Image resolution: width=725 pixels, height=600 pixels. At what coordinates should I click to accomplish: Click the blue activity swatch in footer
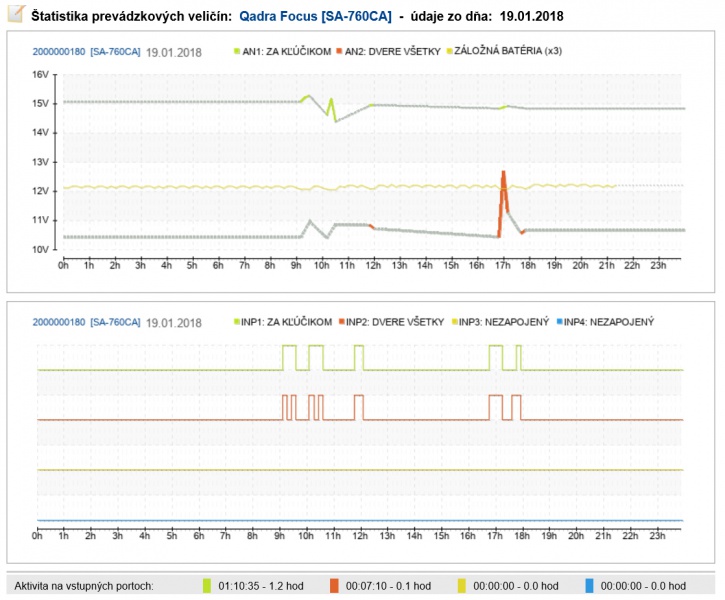(589, 586)
